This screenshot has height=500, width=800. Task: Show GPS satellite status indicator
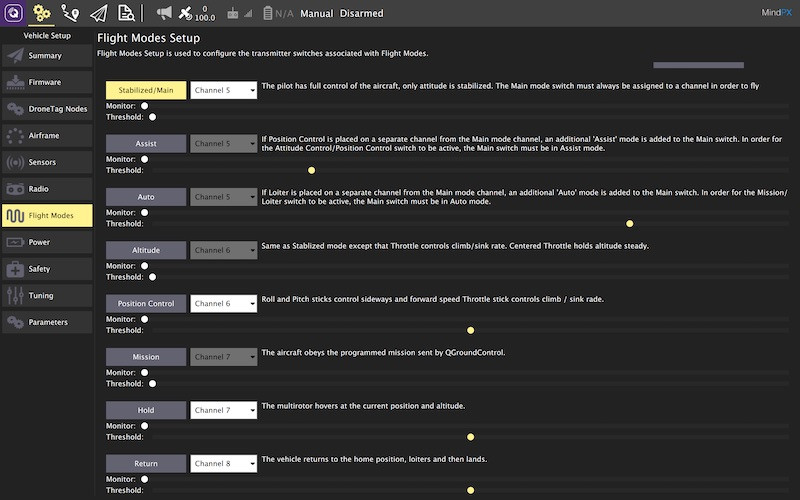(190, 13)
